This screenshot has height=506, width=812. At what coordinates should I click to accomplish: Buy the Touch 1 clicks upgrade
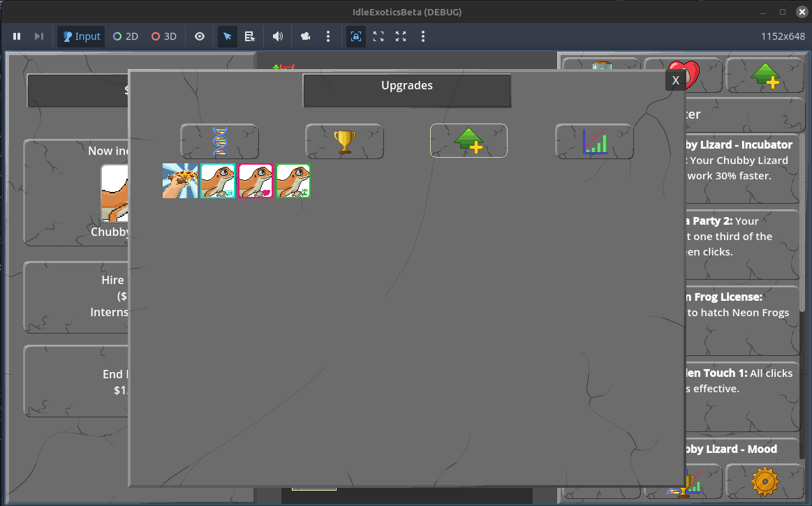(x=743, y=396)
